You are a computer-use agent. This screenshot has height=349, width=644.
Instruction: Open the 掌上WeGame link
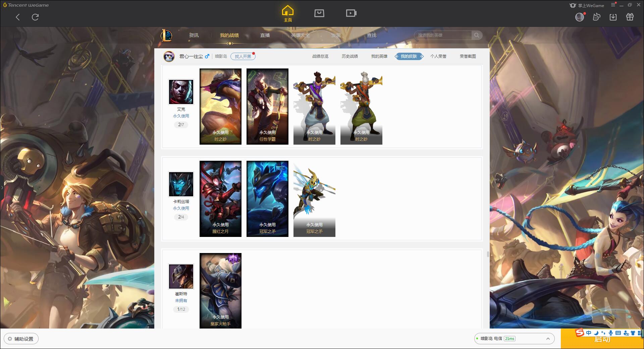click(x=587, y=5)
